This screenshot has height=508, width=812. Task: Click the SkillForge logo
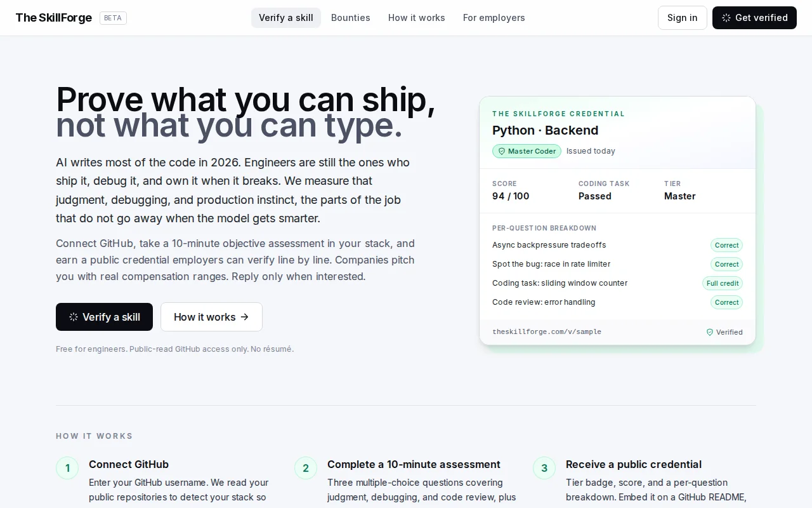pyautogui.click(x=54, y=18)
